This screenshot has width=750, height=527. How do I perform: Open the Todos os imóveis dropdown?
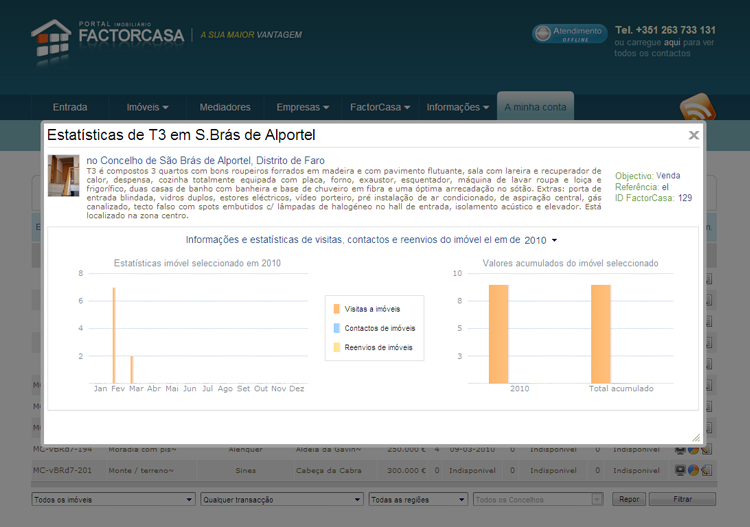click(x=113, y=499)
